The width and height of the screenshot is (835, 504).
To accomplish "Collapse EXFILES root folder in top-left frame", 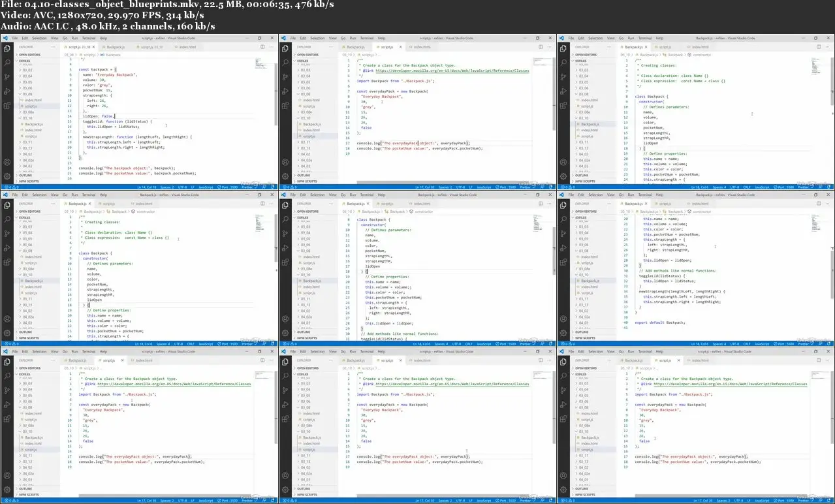I will (24, 61).
